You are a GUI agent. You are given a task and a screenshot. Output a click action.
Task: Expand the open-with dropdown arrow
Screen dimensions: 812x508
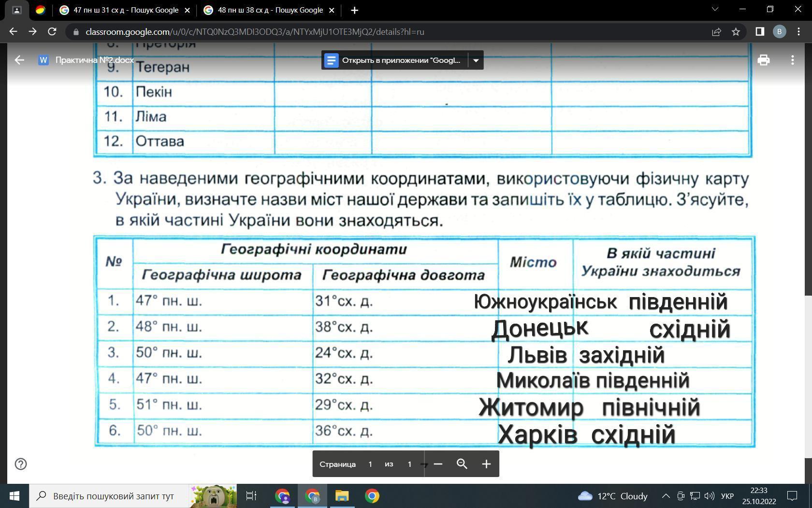(x=476, y=60)
